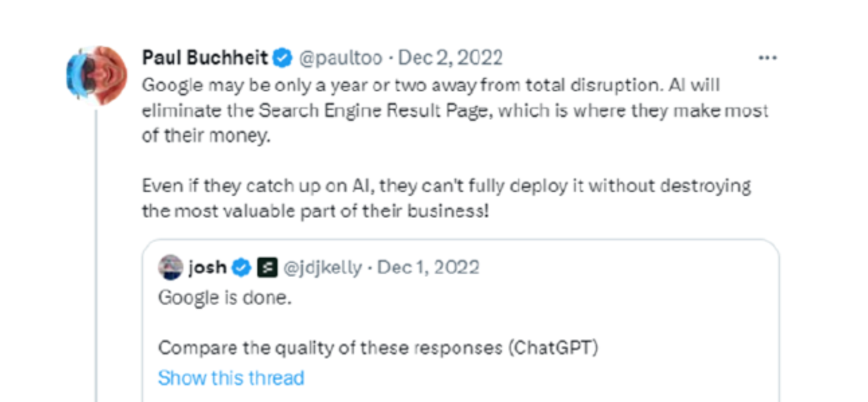Open the Paul Buchheit display name link
This screenshot has width=868, height=402.
pyautogui.click(x=204, y=58)
